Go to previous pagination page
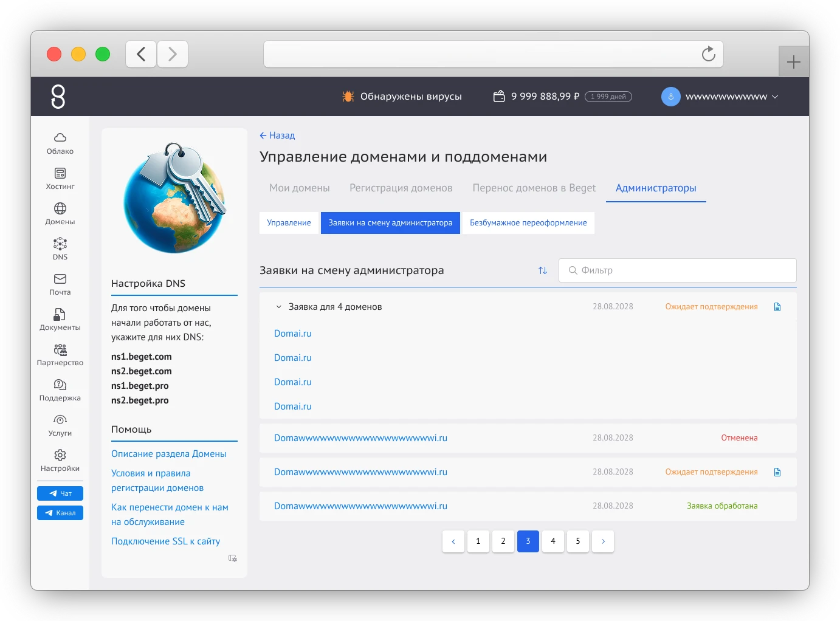Viewport: 840px width, 621px height. pos(453,541)
